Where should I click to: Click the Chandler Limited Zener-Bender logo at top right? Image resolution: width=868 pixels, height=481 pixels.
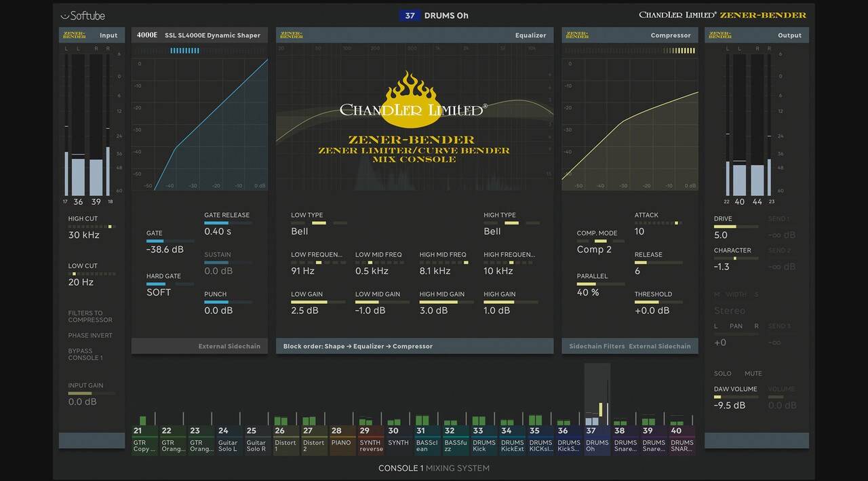pos(723,15)
